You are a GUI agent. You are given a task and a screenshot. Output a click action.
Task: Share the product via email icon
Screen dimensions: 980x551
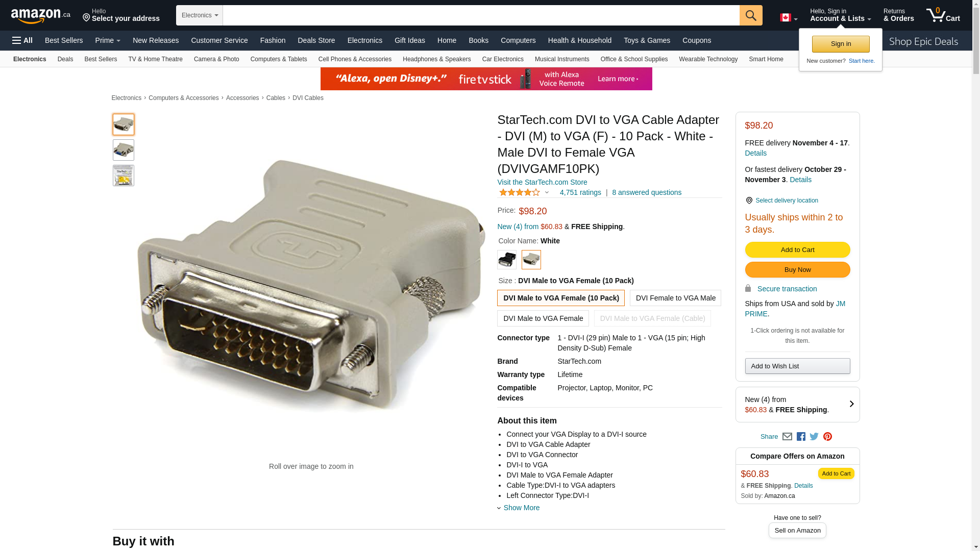787,437
